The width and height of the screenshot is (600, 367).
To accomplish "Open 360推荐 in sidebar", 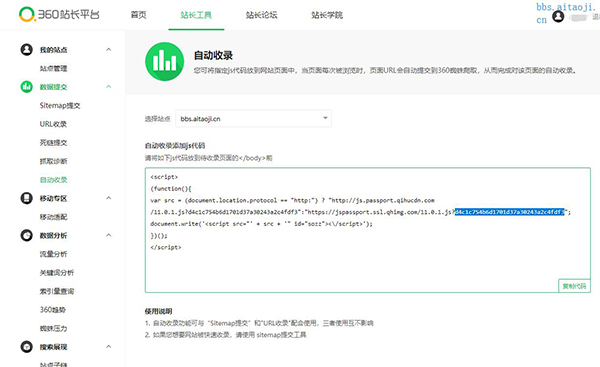I will (x=53, y=310).
